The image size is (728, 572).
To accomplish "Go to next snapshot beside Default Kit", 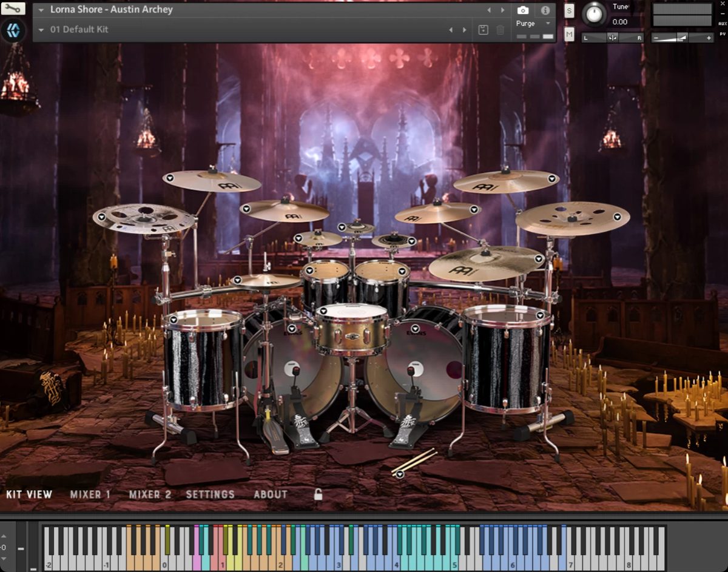I will click(464, 30).
